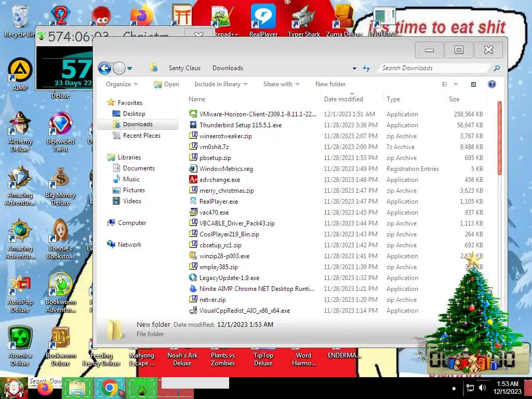Open Bejeweled Twist desktop shortcut
The height and width of the screenshot is (399, 532).
(60, 131)
